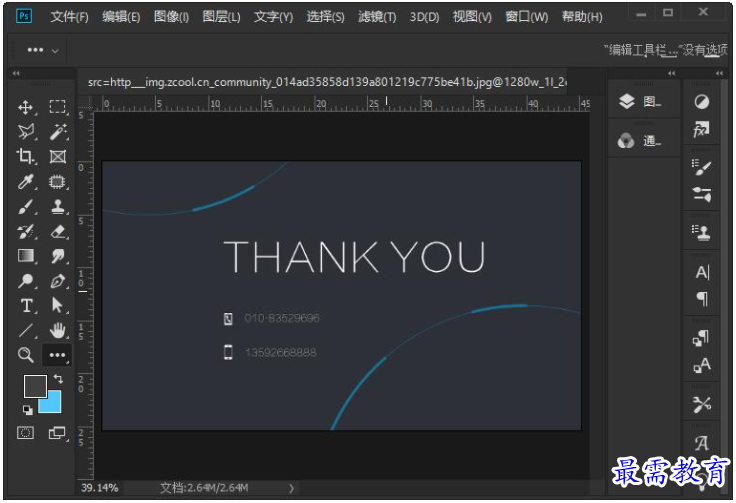
Task: Select the Dodge tool
Action: (x=26, y=281)
